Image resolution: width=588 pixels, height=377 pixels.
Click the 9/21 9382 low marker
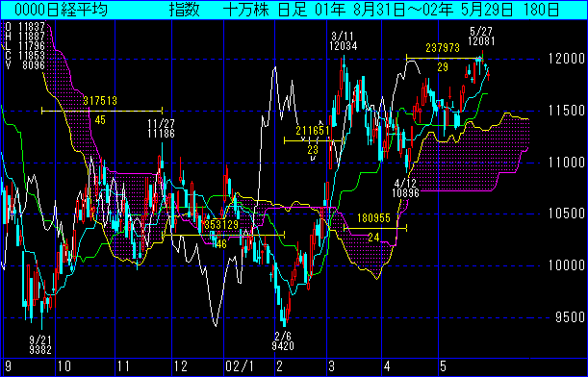(40, 344)
